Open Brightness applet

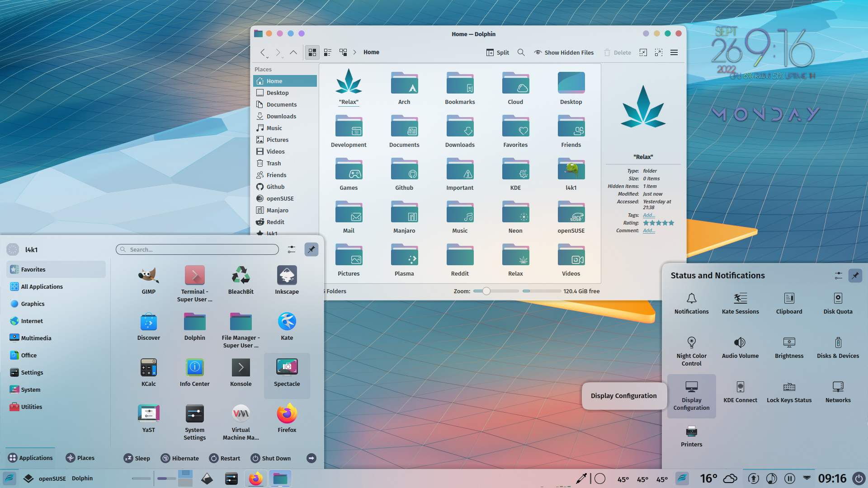click(x=789, y=347)
